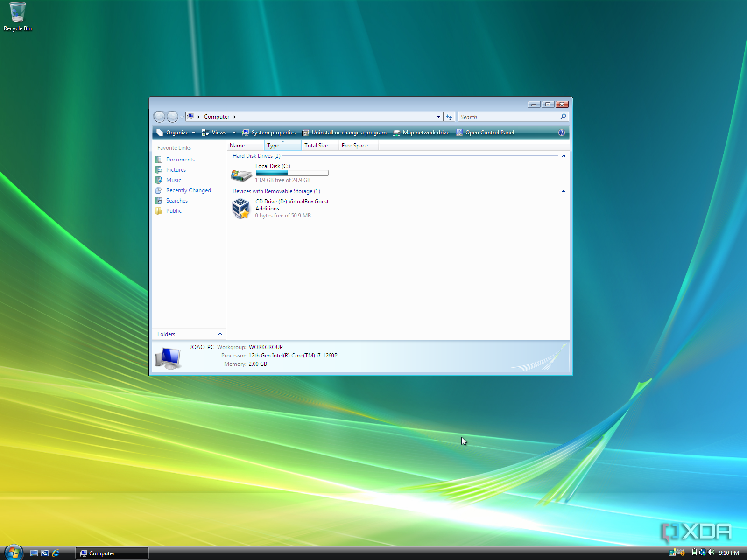
Task: Click the Computer icon in address bar
Action: click(191, 117)
